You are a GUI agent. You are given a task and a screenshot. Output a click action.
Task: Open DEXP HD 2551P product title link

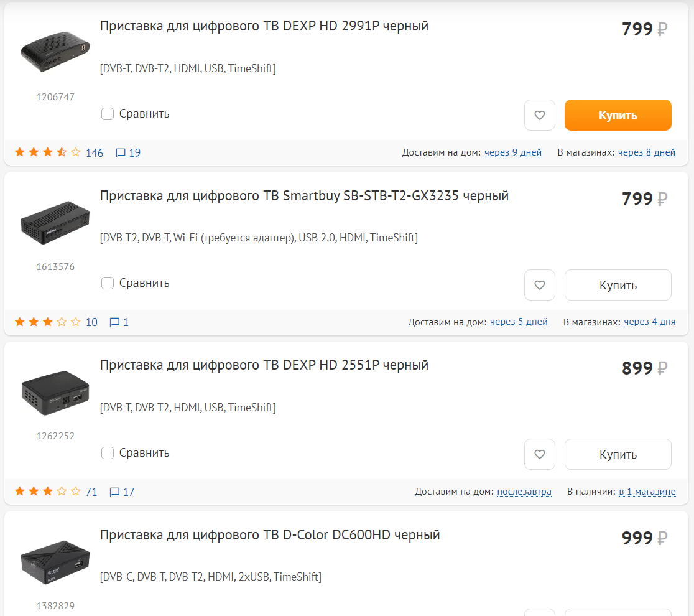[x=264, y=365]
